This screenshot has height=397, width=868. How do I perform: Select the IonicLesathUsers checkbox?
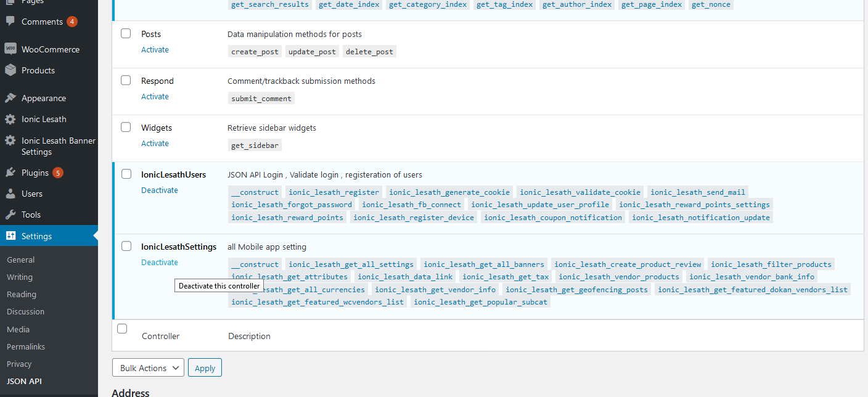[126, 174]
